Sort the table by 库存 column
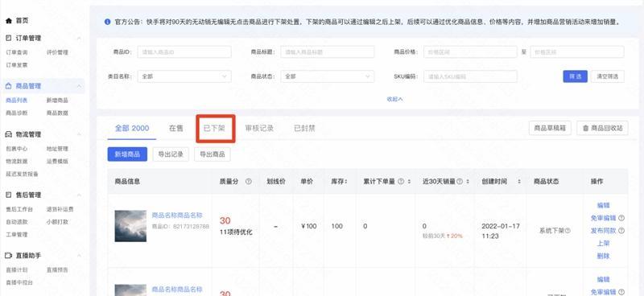 click(346, 182)
